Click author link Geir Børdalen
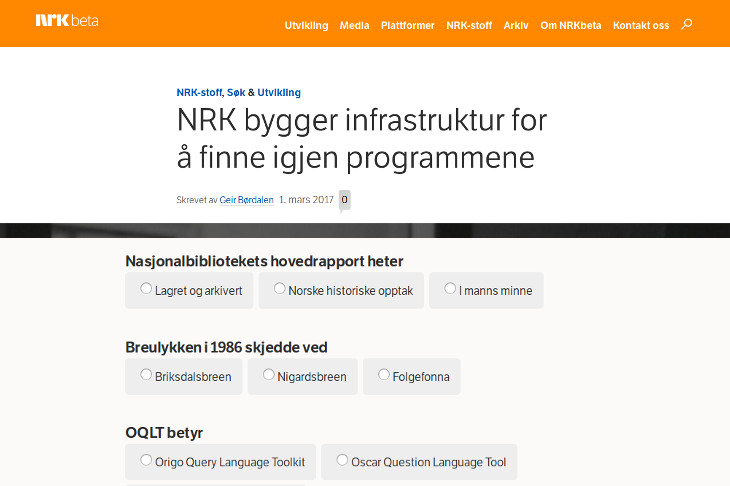The height and width of the screenshot is (486, 730). [246, 201]
